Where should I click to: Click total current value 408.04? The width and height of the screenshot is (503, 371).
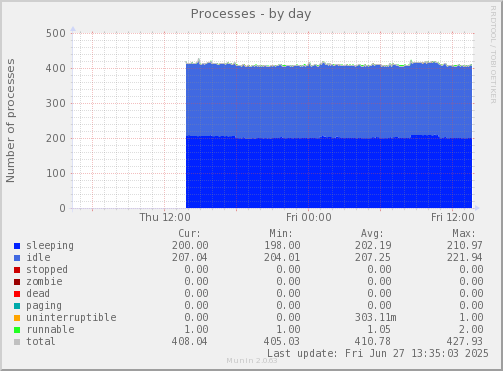189,341
